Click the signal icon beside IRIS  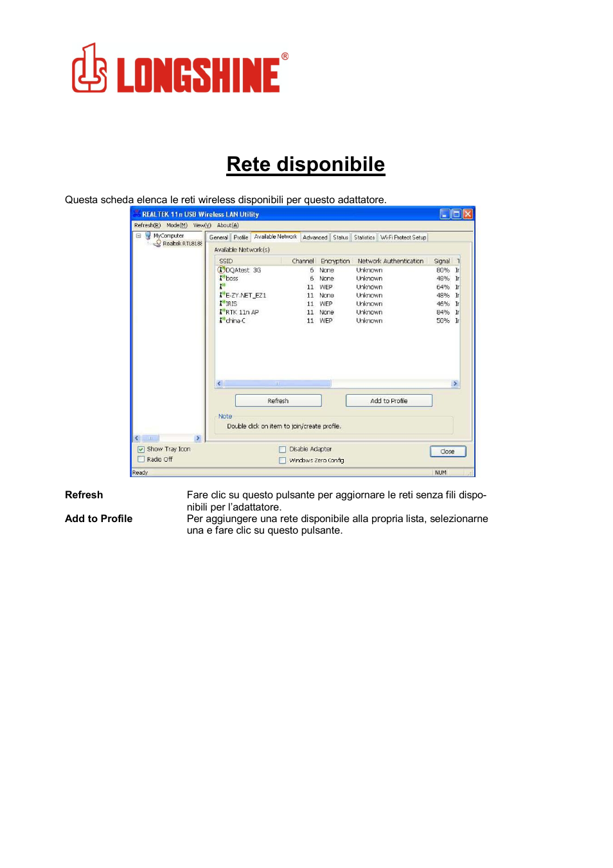tap(222, 303)
